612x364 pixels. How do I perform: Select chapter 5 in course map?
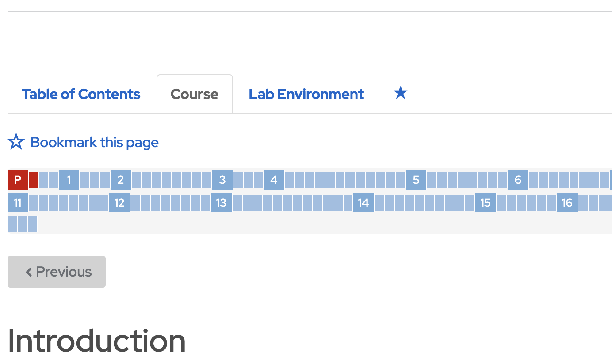click(416, 180)
